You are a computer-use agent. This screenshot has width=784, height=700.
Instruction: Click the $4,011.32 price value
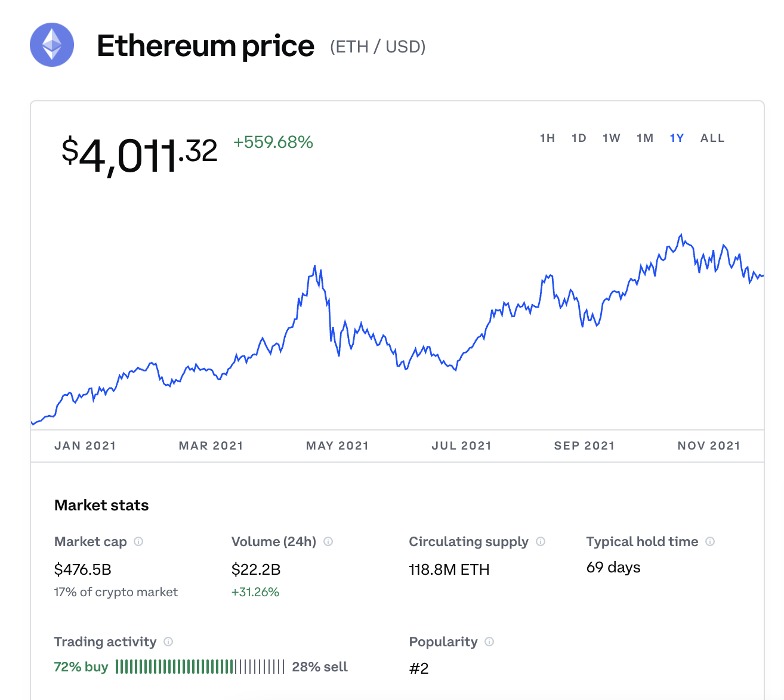coord(139,154)
